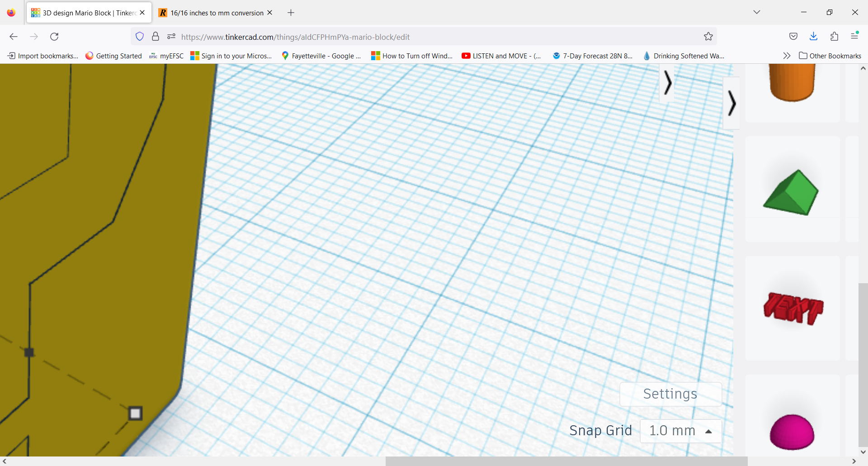
Task: Reload the current page
Action: [54, 37]
